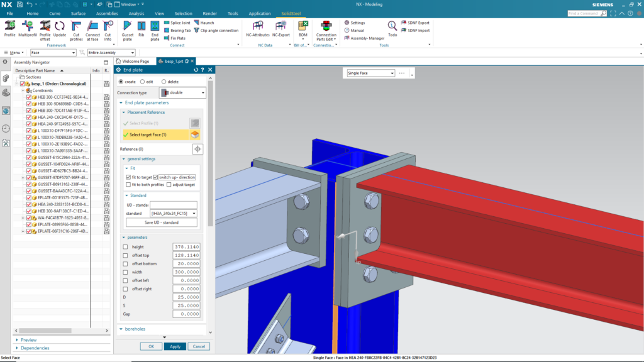Viewport: 644px width, 362px height.
Task: Open the Connection type dropdown
Action: [x=183, y=92]
